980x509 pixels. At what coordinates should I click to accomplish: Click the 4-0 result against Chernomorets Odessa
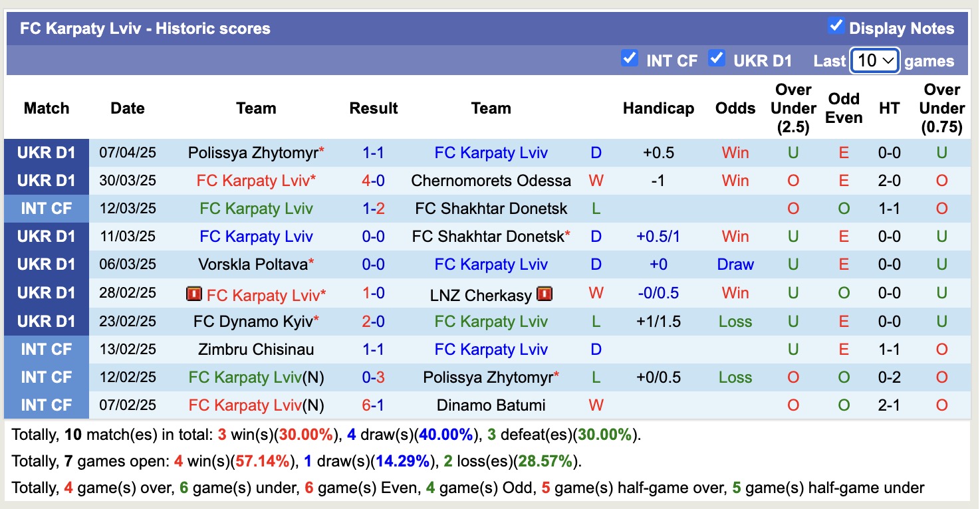[x=373, y=180]
